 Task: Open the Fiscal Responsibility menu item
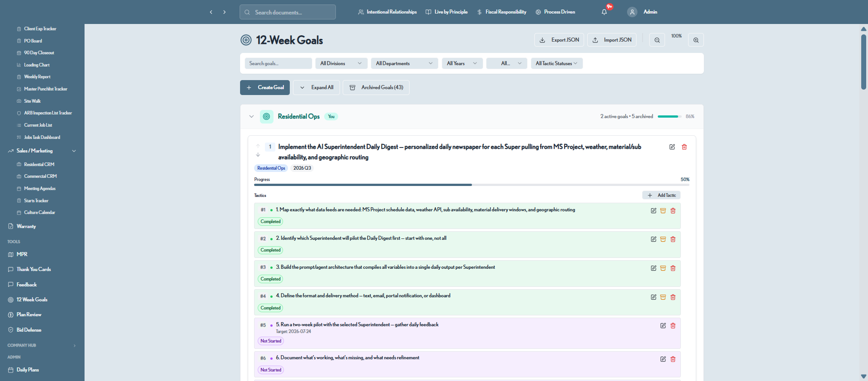click(x=502, y=12)
